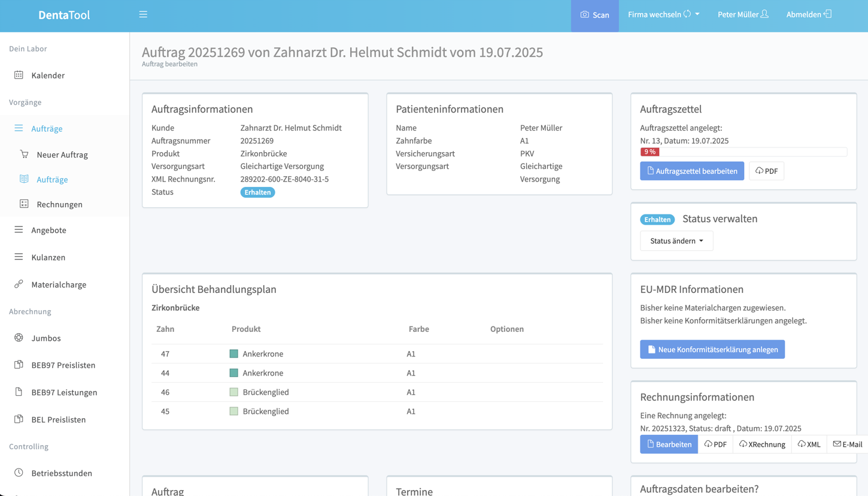Click Abmelden to log out
The height and width of the screenshot is (496, 868).
(809, 14)
